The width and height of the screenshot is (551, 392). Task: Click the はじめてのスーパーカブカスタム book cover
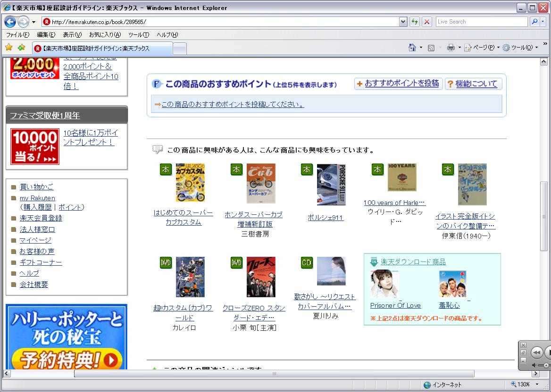[190, 182]
